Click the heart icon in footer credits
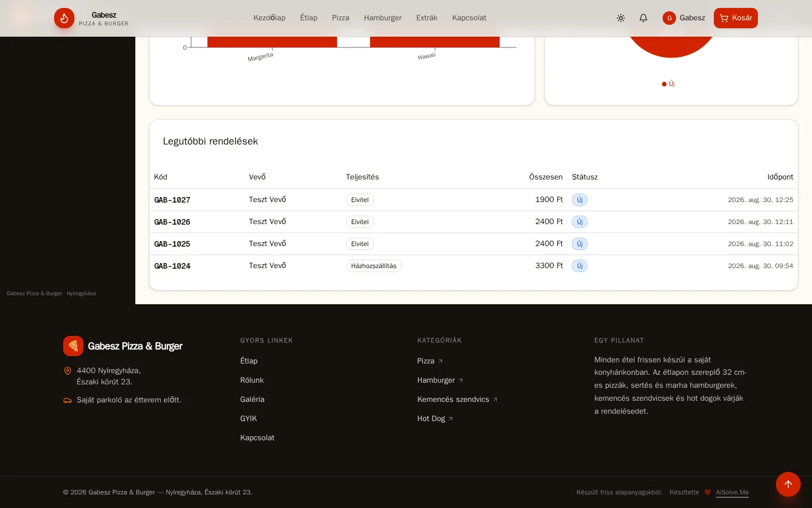The height and width of the screenshot is (508, 812). (708, 492)
